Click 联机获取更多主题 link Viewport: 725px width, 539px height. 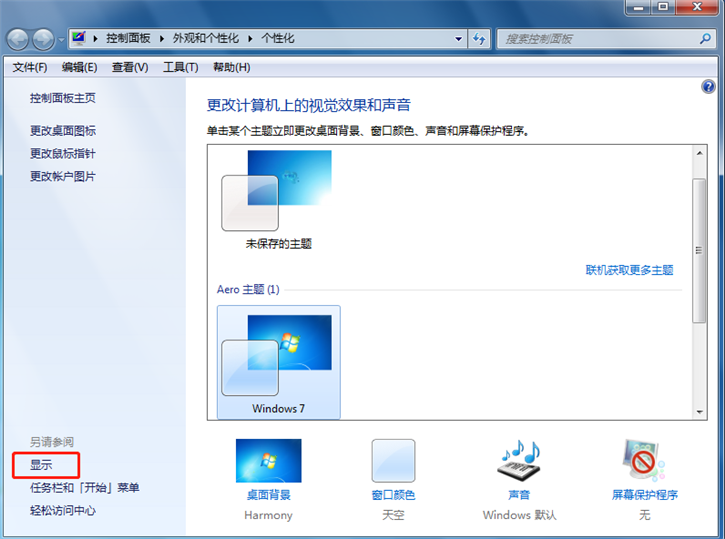pyautogui.click(x=629, y=270)
